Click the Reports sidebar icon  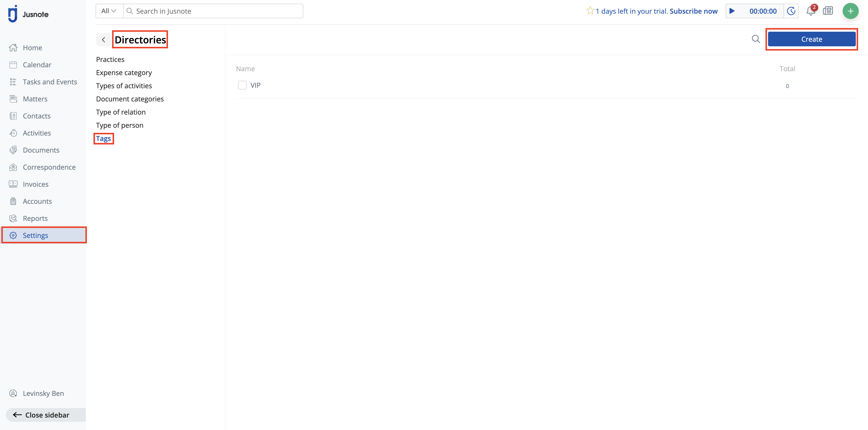click(13, 218)
